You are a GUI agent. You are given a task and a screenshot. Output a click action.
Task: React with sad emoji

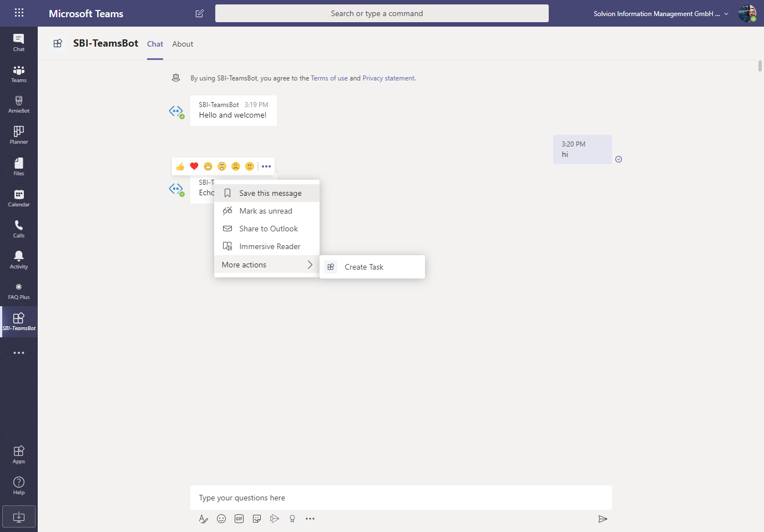(x=236, y=166)
